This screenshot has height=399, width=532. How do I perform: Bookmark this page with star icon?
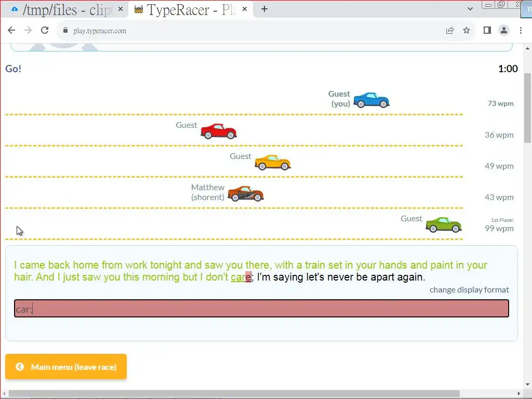[x=467, y=30]
